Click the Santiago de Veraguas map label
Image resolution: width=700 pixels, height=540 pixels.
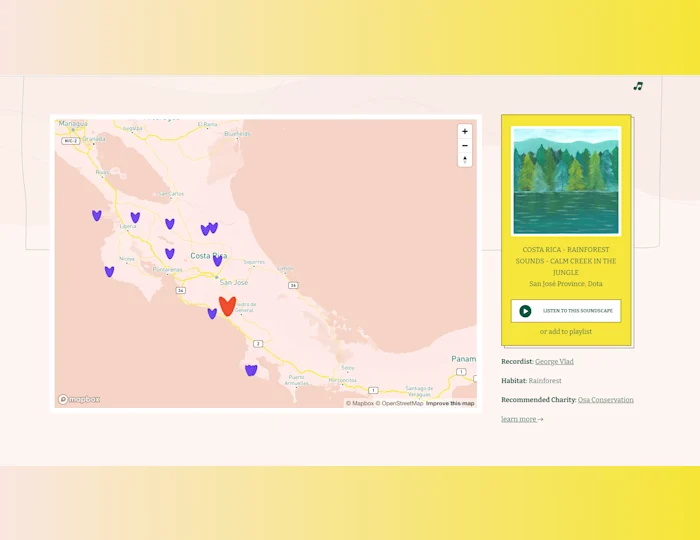tap(419, 391)
